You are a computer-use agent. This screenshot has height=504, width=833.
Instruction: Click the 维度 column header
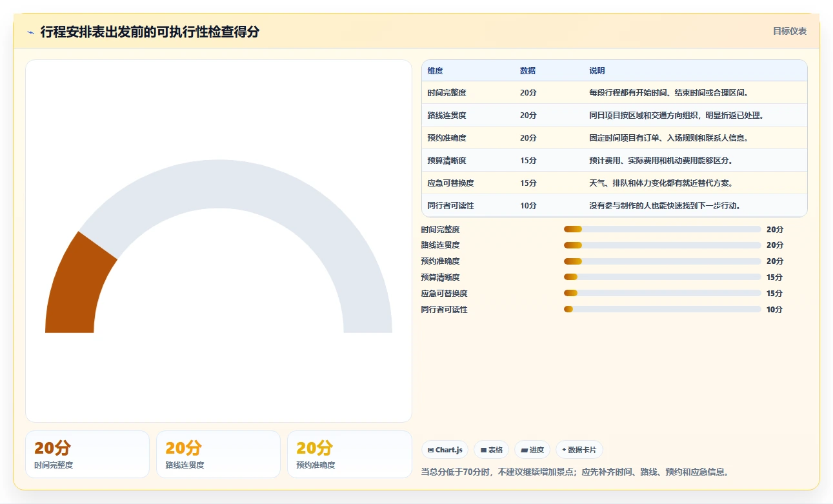[435, 71]
